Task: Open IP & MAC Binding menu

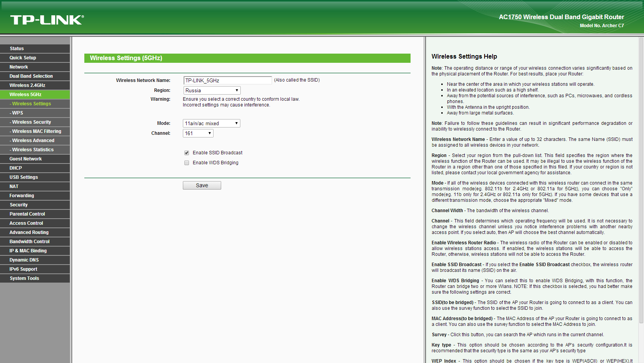Action: coord(35,251)
